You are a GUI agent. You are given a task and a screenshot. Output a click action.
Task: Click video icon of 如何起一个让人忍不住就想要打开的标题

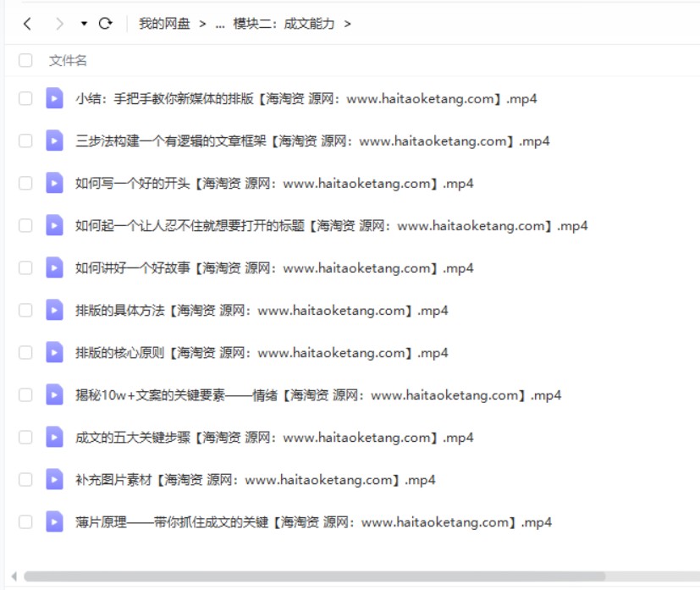[54, 225]
